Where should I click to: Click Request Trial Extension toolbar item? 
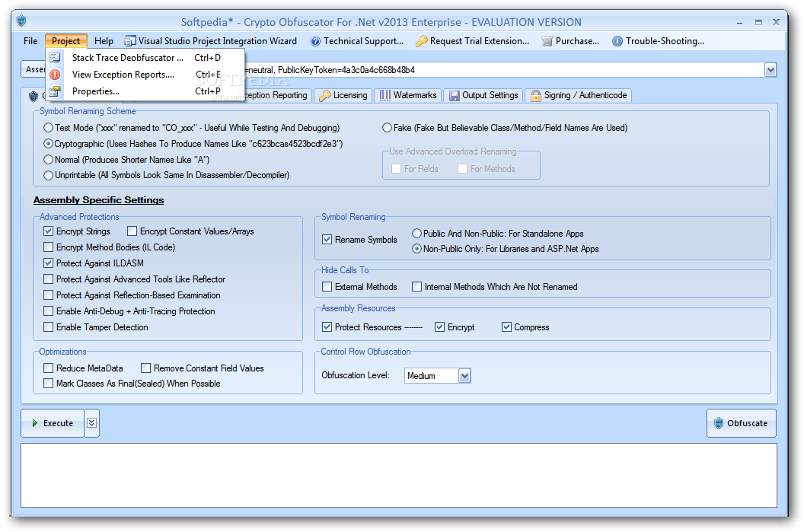tap(472, 41)
